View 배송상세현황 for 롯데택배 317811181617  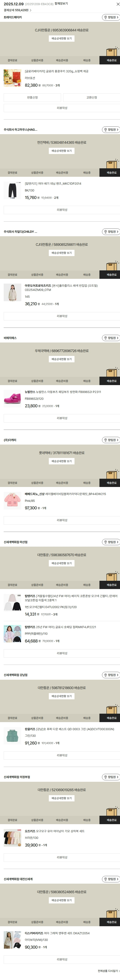(61, 461)
